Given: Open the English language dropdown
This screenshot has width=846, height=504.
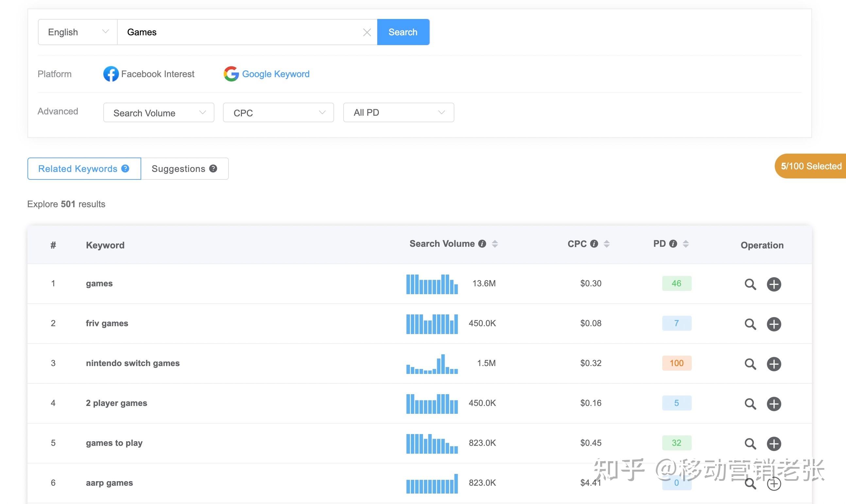Looking at the screenshot, I should tap(78, 32).
